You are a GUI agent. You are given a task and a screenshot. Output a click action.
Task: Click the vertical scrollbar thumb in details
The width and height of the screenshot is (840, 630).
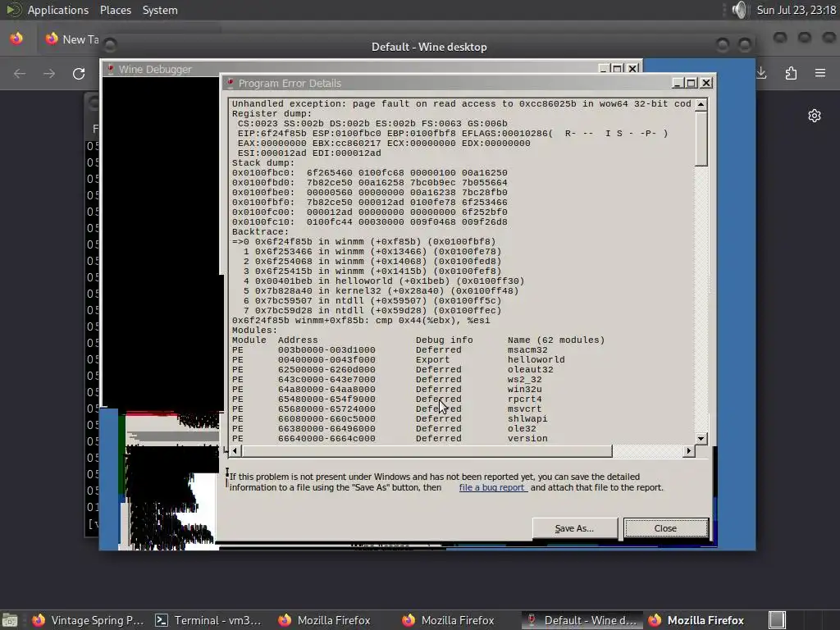(x=701, y=138)
